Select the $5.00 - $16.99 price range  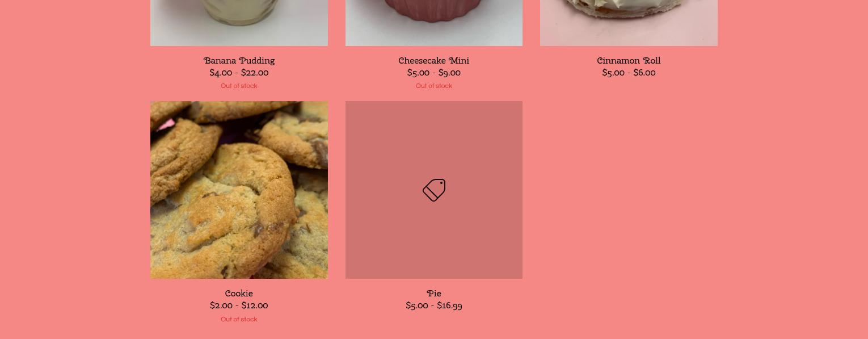434,305
